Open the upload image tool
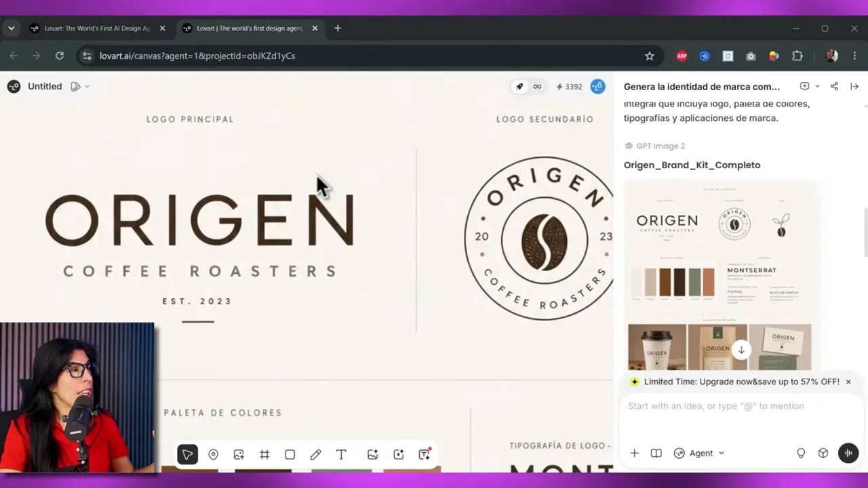The height and width of the screenshot is (488, 868). pyautogui.click(x=239, y=455)
